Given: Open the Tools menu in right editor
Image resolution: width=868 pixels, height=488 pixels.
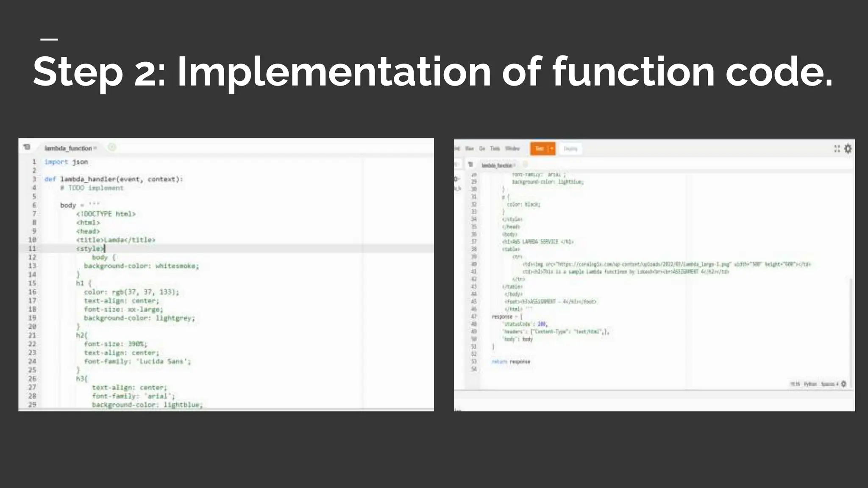Looking at the screenshot, I should (495, 149).
